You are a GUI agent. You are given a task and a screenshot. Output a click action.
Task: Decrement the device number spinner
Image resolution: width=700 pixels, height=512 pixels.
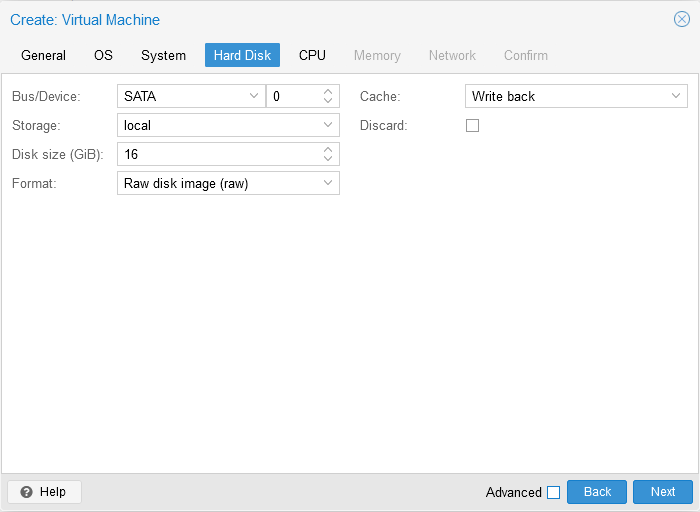[328, 101]
